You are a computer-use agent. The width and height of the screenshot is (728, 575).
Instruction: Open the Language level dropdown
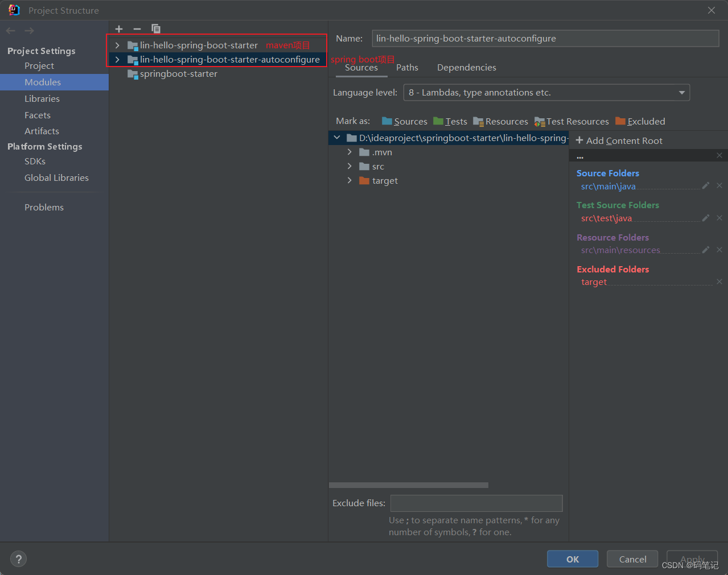[x=546, y=93]
